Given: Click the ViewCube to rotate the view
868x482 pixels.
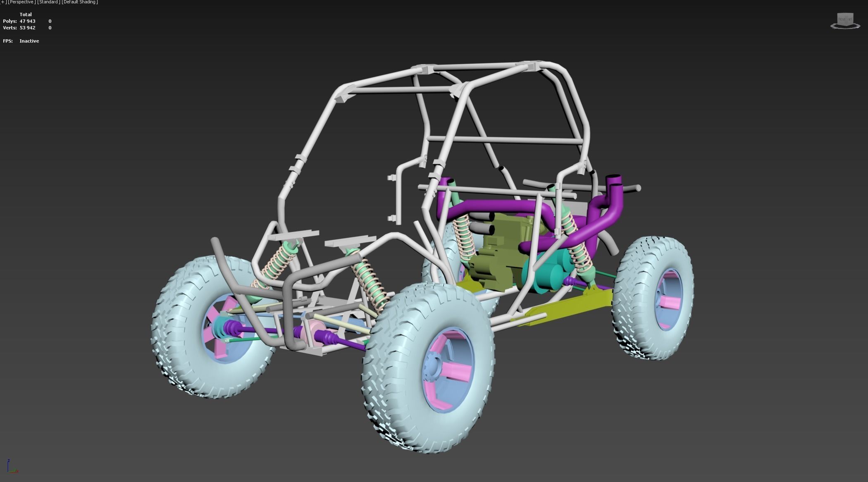Looking at the screenshot, I should coord(845,19).
